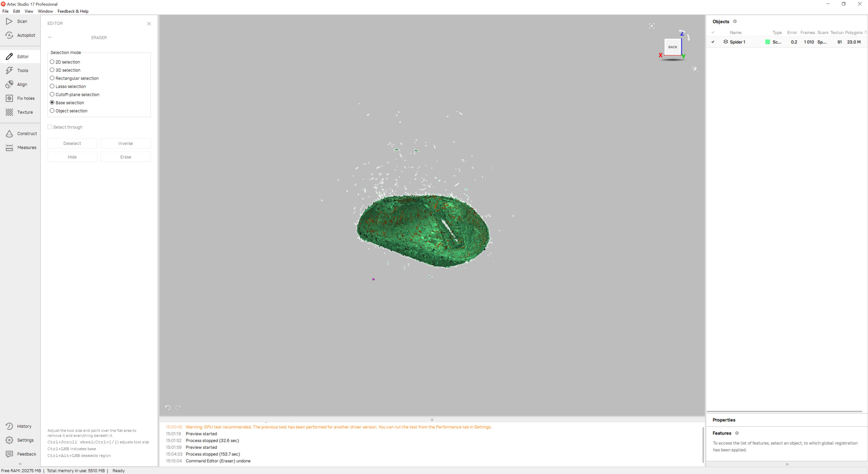
Task: Expand the Properties section
Action: [x=724, y=420]
